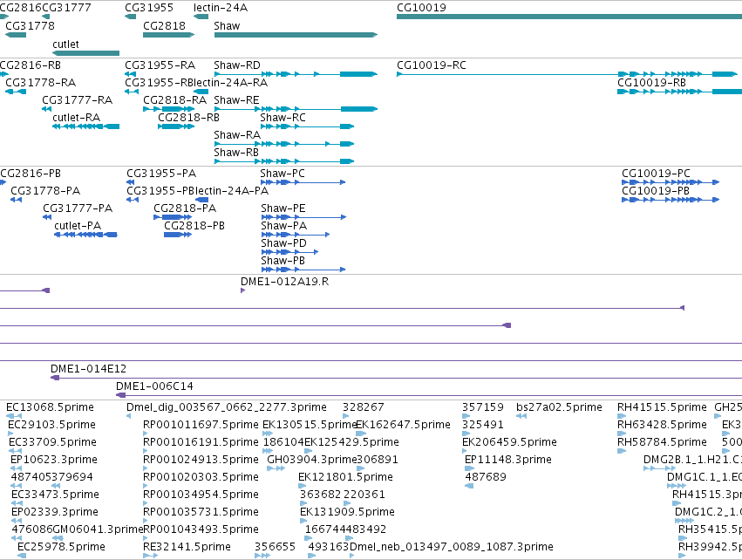
Task: Click the CG2818-RB transcript label
Action: pyautogui.click(x=188, y=118)
